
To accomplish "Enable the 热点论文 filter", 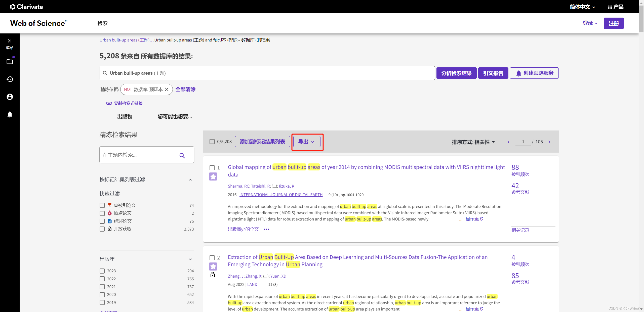I will 102,213.
